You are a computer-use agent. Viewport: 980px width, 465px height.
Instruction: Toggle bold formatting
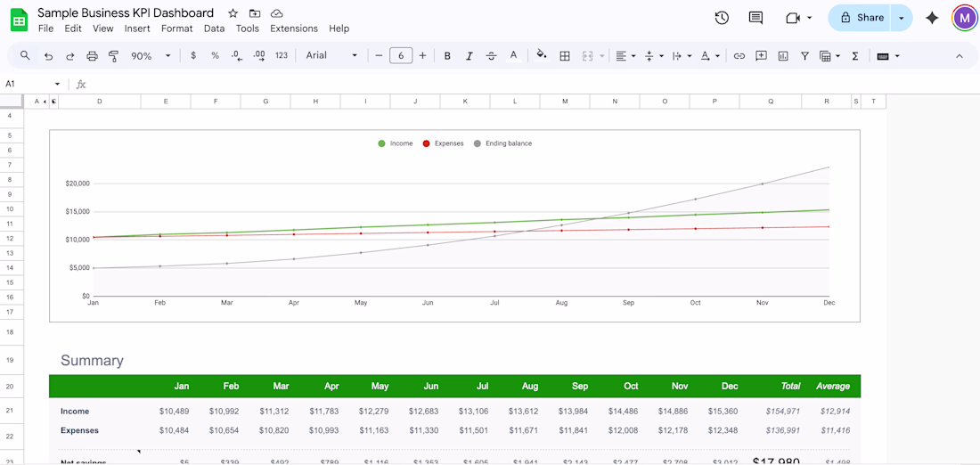447,55
